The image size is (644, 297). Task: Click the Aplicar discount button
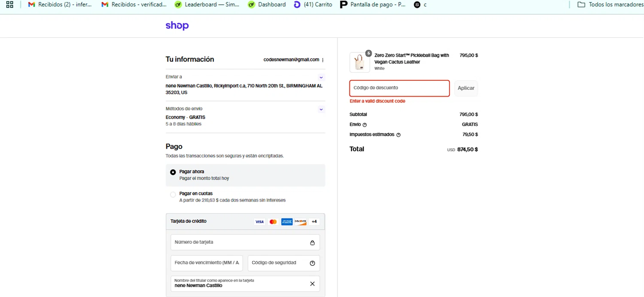point(466,89)
